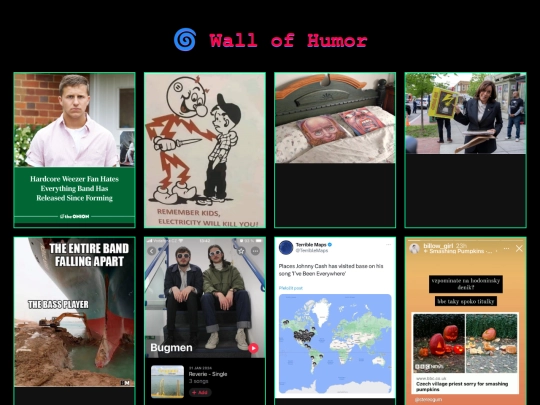Click the back arrow in Bugmen screenshot
Viewport: 540px width, 405px height.
coord(152,251)
